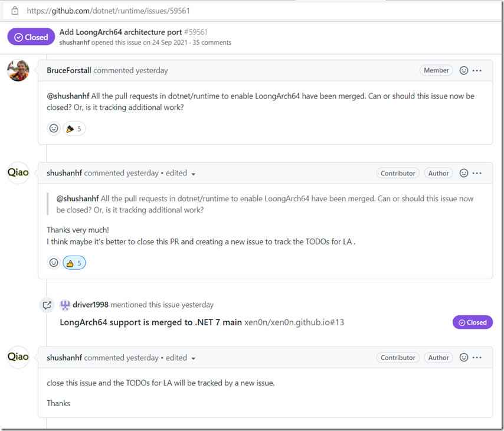Expand edit history on shushanhf's last comment
The image size is (504, 431).
pyautogui.click(x=193, y=358)
